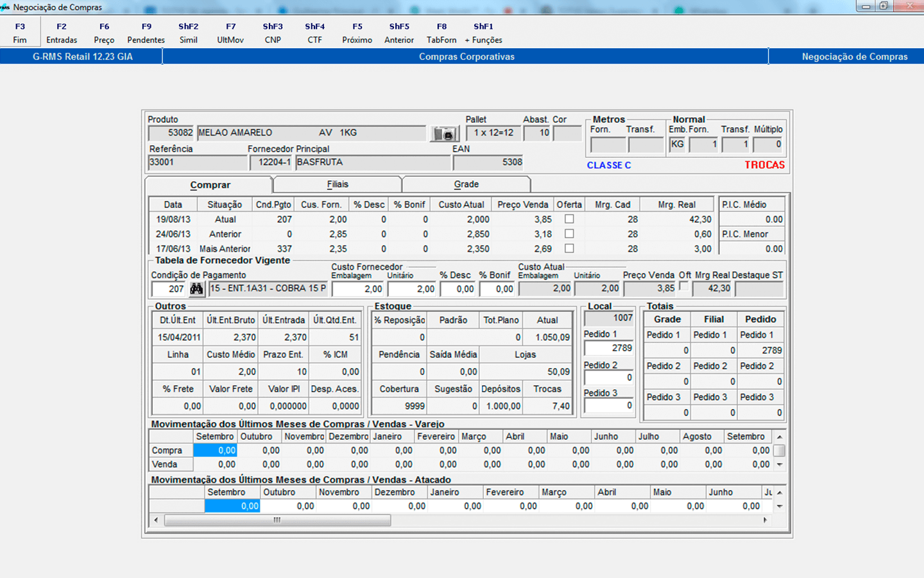Click the camera icon beside product name
924x578 pixels.
[x=444, y=134]
